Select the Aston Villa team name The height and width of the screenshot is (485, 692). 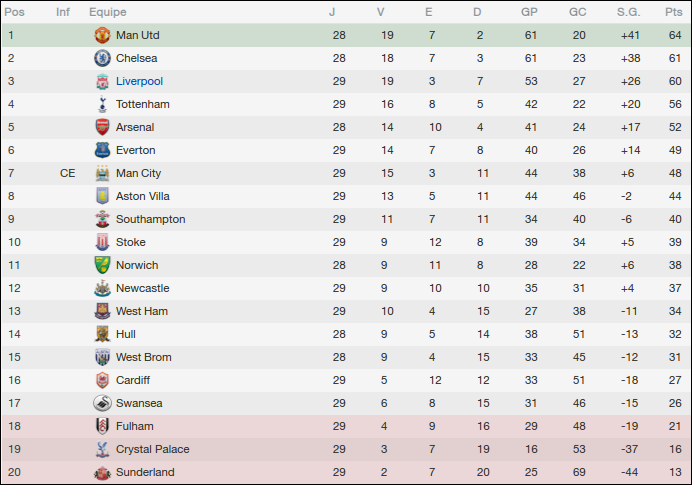coord(143,196)
